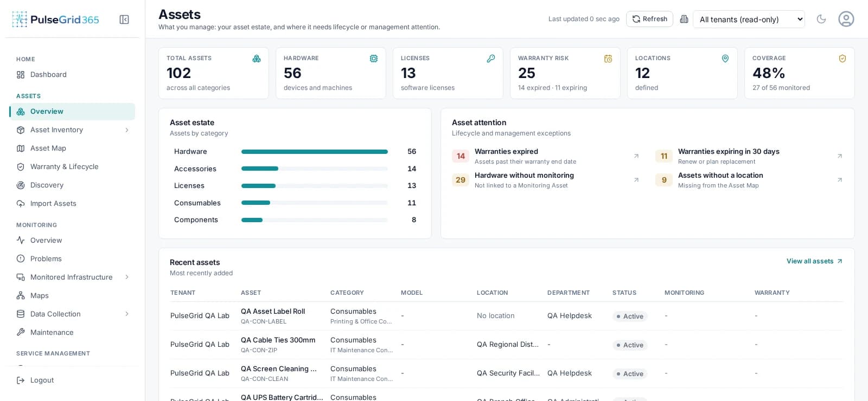Open the Problems monitoring page
This screenshot has height=401, width=868.
pos(72,259)
